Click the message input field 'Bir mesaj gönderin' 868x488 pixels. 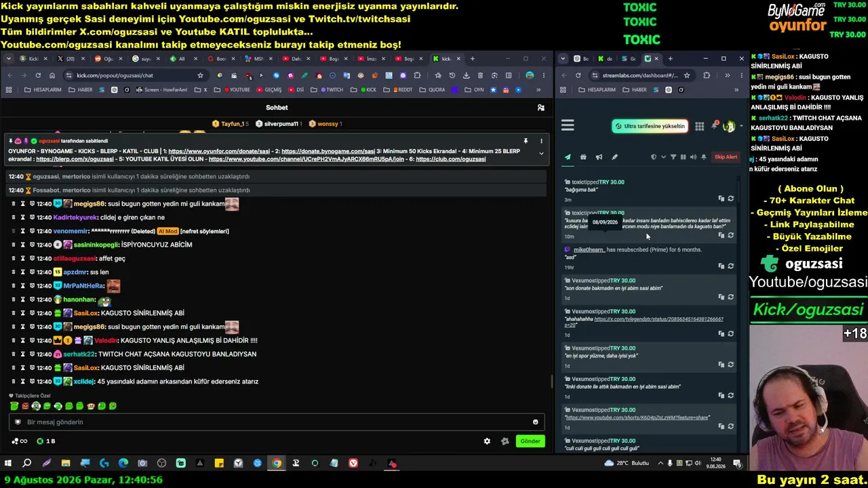click(x=277, y=422)
